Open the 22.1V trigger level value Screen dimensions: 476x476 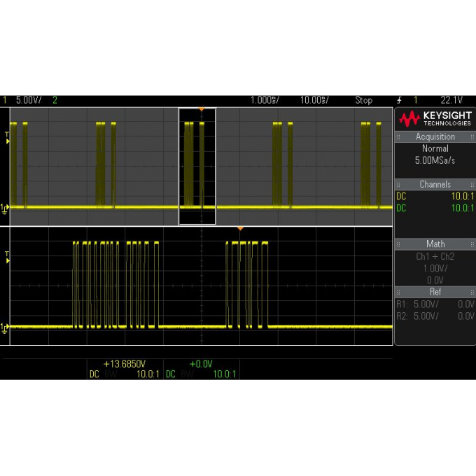(x=451, y=100)
